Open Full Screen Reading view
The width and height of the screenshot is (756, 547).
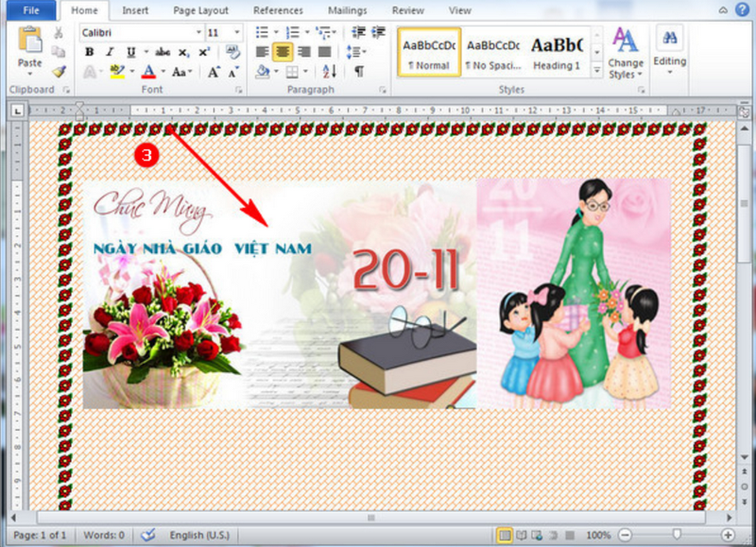tap(522, 536)
